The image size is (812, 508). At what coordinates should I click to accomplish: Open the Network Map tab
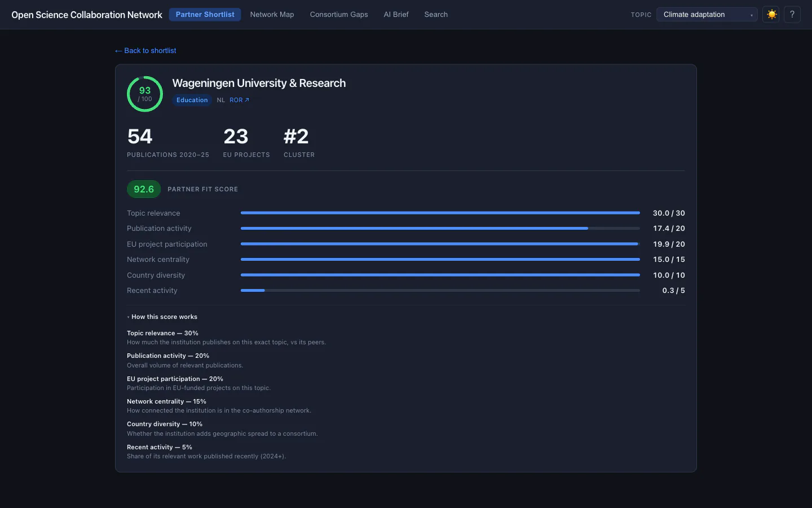272,15
